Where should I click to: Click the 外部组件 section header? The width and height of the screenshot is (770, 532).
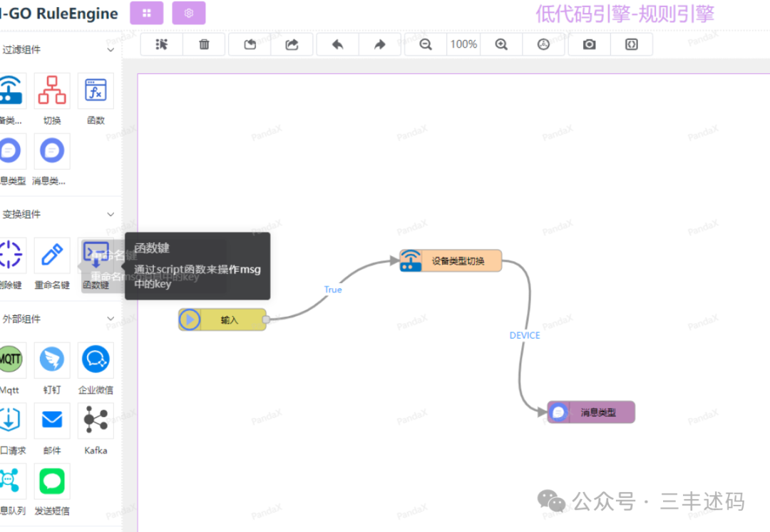pyautogui.click(x=59, y=319)
